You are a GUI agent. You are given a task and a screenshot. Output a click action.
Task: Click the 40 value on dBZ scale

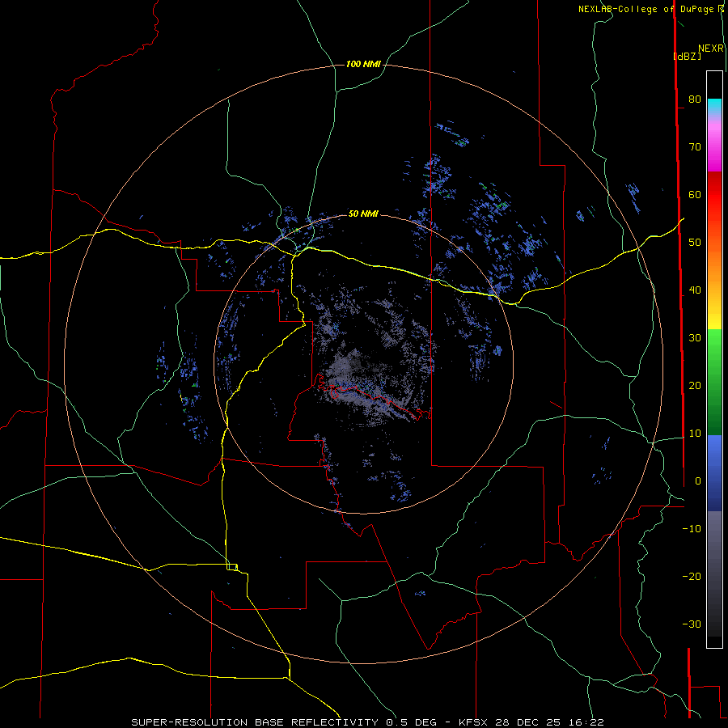[695, 290]
